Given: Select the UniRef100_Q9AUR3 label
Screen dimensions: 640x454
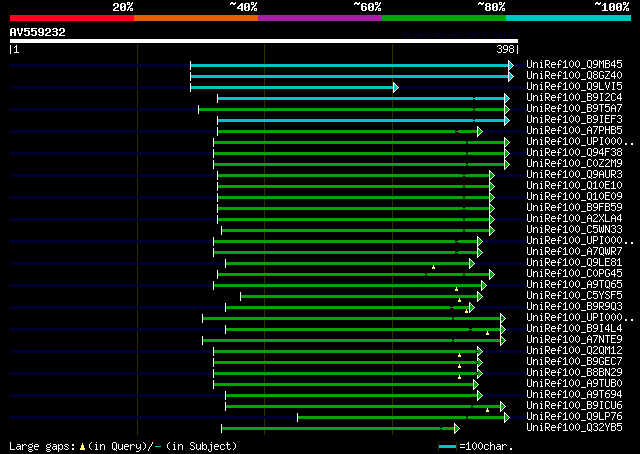Looking at the screenshot, I should (574, 175).
